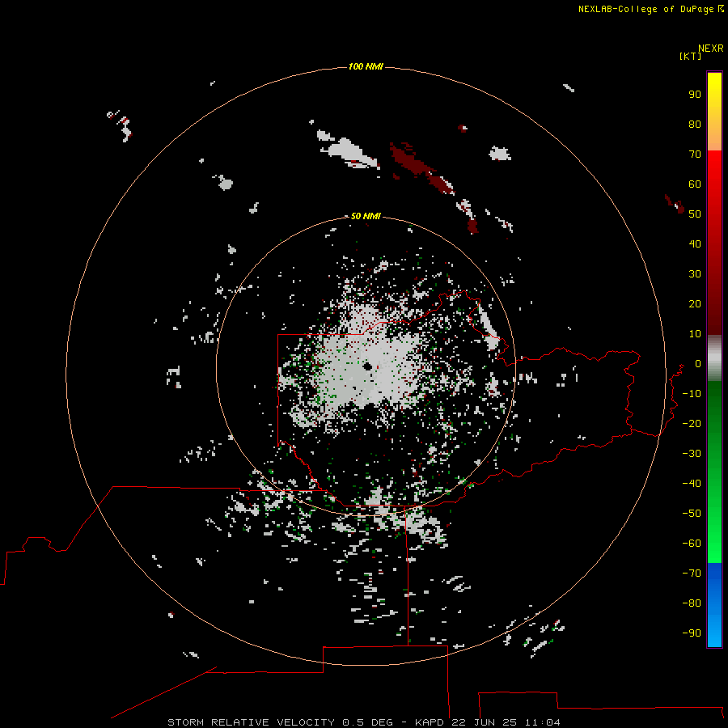Click the -70 value on the velocity scale
Viewport: 728px width, 728px height.
click(x=692, y=574)
